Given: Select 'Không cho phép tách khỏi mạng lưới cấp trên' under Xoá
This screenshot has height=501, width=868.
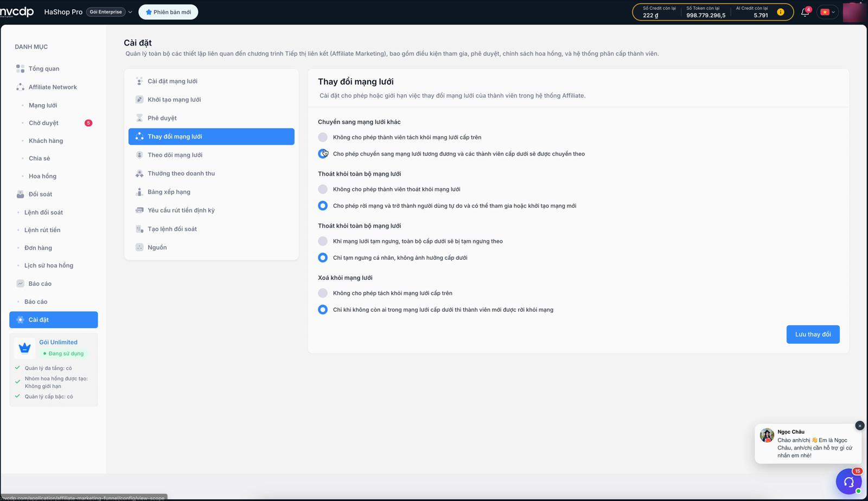Looking at the screenshot, I should (x=323, y=293).
